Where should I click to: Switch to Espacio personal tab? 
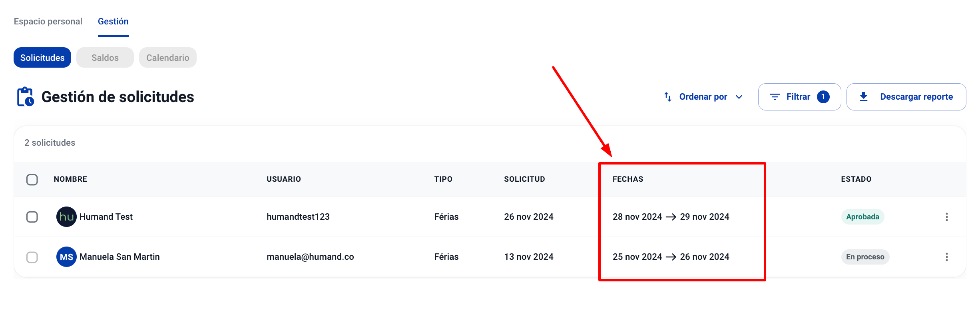click(x=48, y=22)
